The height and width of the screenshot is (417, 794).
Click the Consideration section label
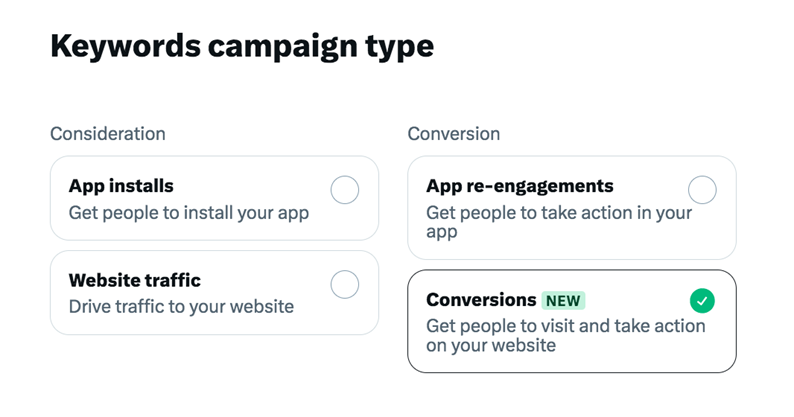click(x=108, y=134)
